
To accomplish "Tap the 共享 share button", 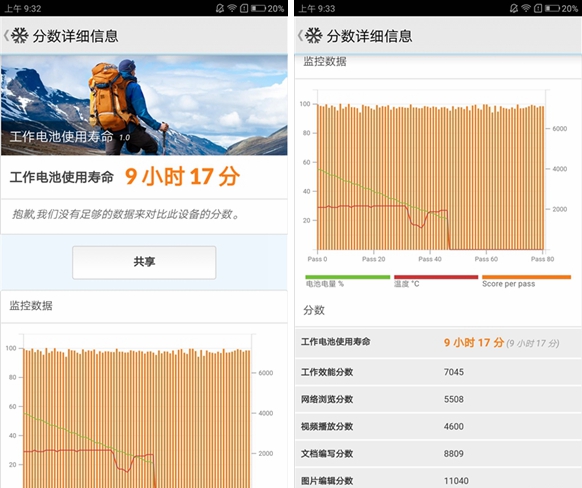I will (x=144, y=262).
